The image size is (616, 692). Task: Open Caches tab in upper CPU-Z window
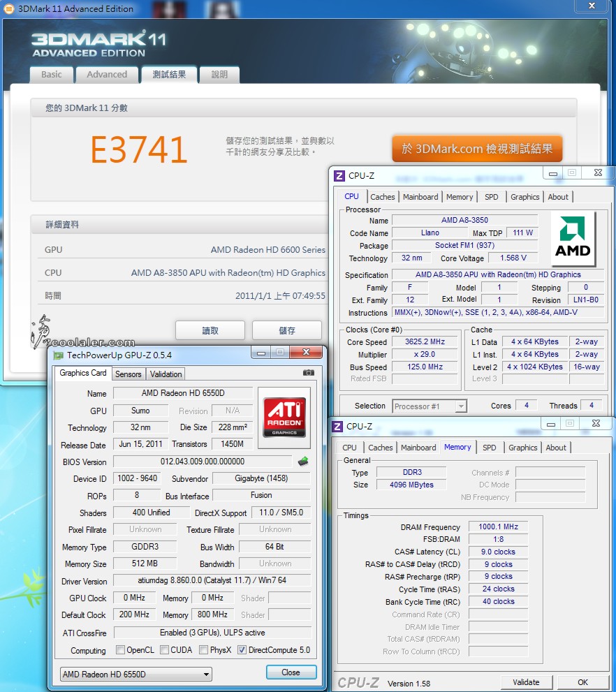(383, 197)
